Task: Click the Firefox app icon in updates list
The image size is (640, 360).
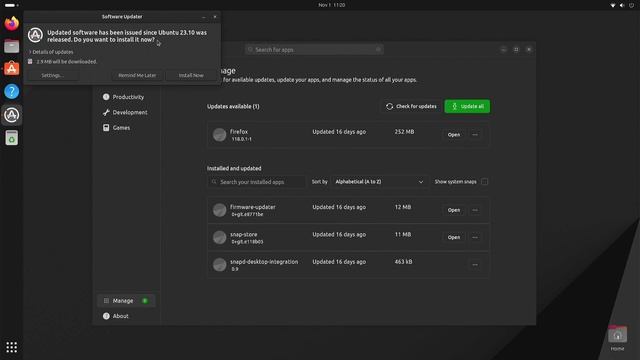Action: [x=219, y=135]
